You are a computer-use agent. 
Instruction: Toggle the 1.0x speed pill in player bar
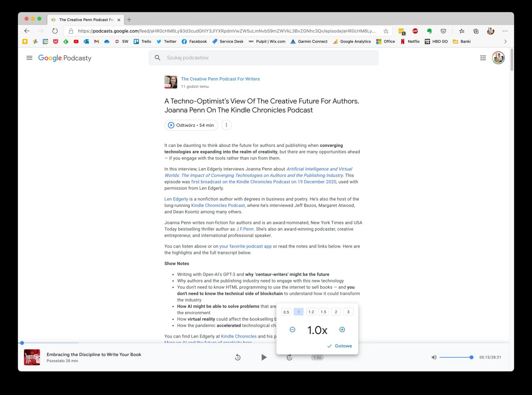click(317, 357)
